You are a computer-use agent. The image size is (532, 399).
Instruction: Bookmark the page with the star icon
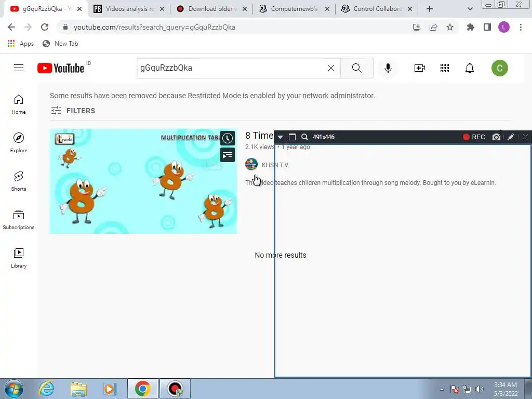[450, 27]
